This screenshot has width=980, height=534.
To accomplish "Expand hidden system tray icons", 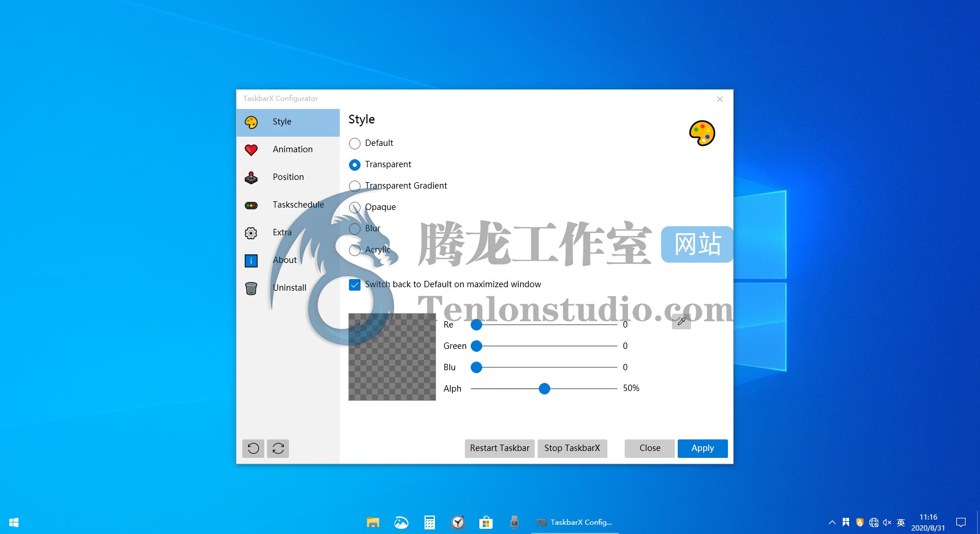I will pos(832,522).
